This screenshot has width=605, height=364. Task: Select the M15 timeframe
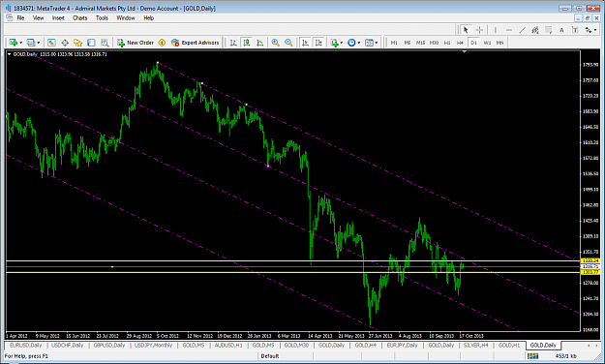pyautogui.click(x=420, y=43)
